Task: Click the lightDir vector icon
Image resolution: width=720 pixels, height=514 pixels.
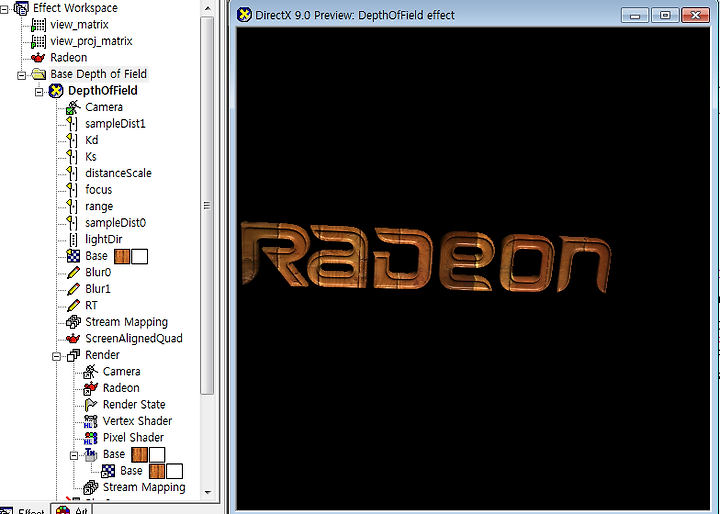Action: [x=73, y=240]
